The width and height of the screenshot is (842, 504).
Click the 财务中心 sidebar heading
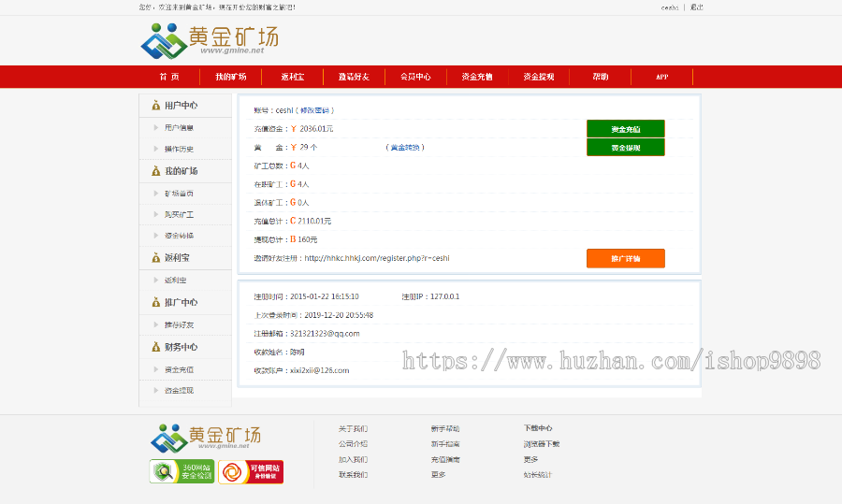click(x=181, y=347)
